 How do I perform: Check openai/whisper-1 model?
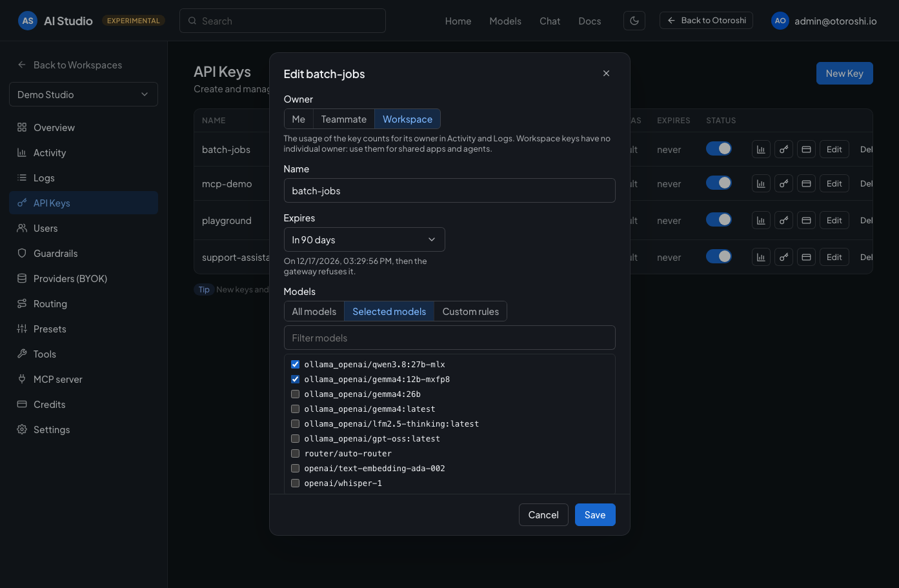point(295,483)
